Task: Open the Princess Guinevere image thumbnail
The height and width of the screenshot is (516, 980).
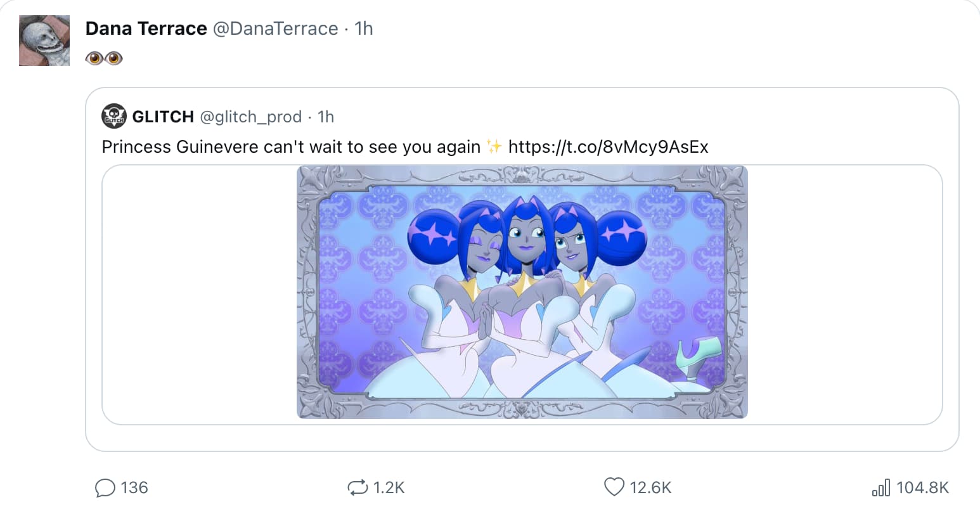Action: tap(522, 292)
